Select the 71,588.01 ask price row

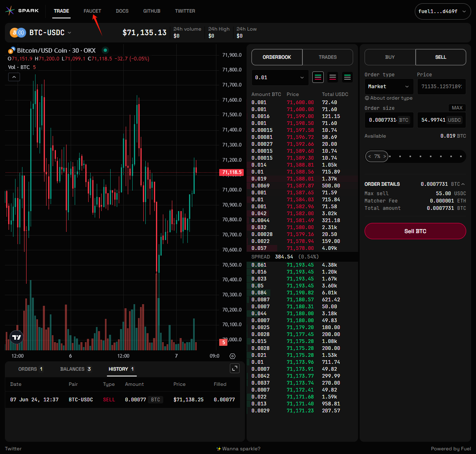(x=303, y=179)
